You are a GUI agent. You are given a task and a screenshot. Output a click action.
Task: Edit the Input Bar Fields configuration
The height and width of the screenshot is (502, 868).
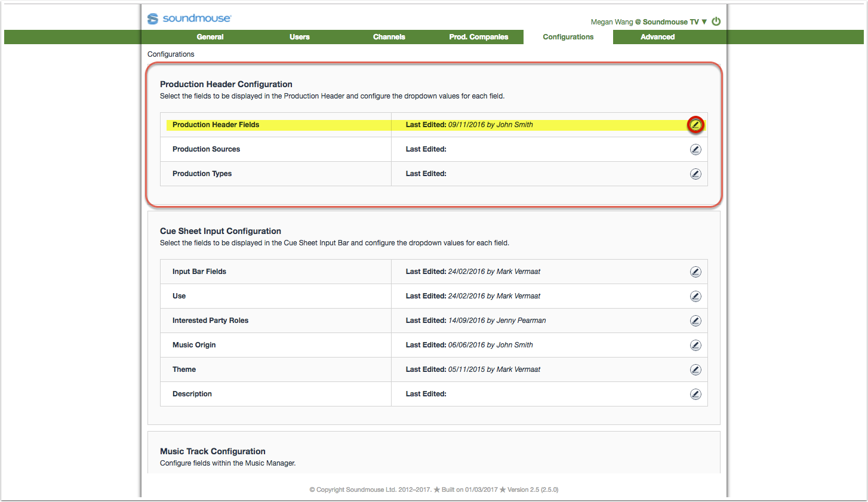pyautogui.click(x=695, y=272)
